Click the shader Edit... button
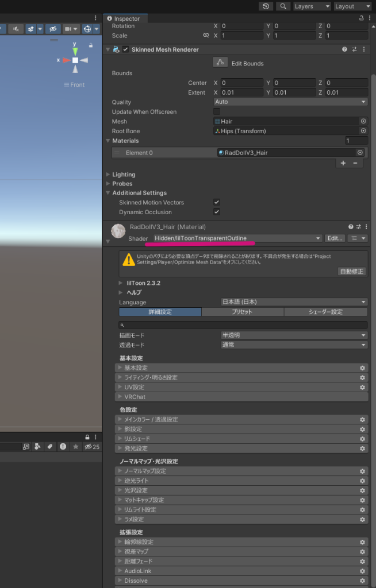Screen dimensions: 376x588 [335, 238]
